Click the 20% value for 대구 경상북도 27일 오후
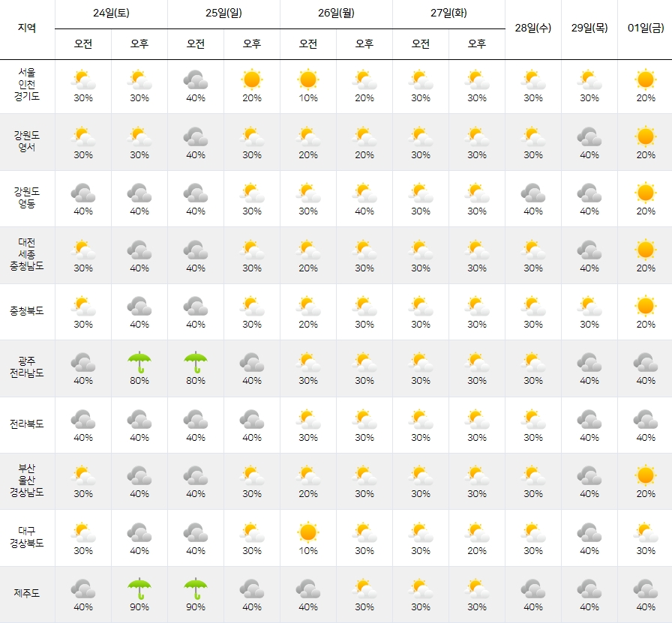Screen dimensions: 672x623 [477, 551]
